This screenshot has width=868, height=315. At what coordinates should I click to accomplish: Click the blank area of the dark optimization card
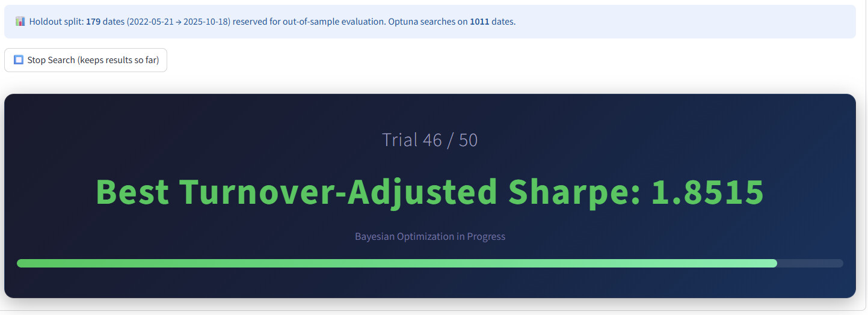pos(150,132)
